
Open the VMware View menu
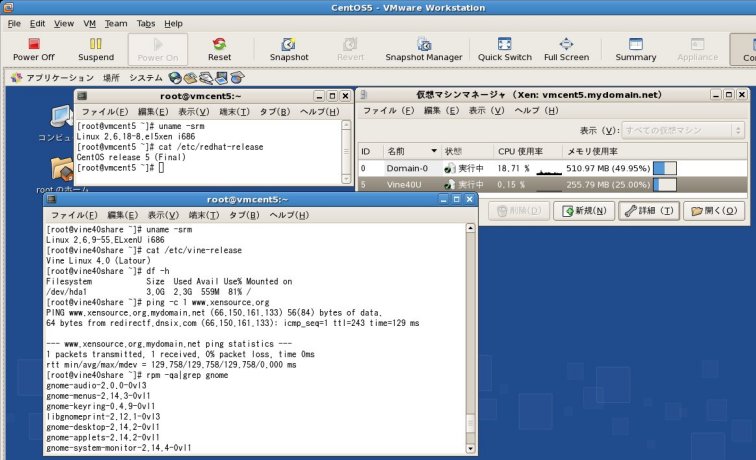pyautogui.click(x=64, y=24)
